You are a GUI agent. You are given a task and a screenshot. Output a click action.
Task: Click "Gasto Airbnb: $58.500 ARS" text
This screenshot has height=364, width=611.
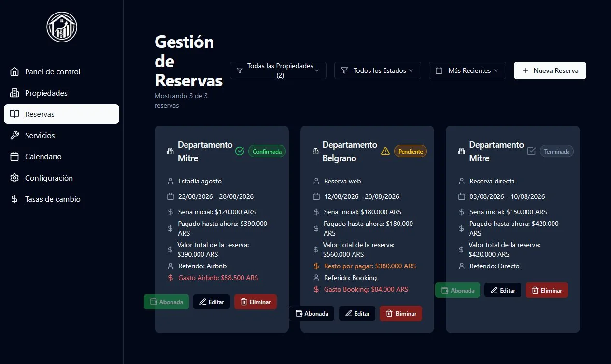click(x=218, y=278)
